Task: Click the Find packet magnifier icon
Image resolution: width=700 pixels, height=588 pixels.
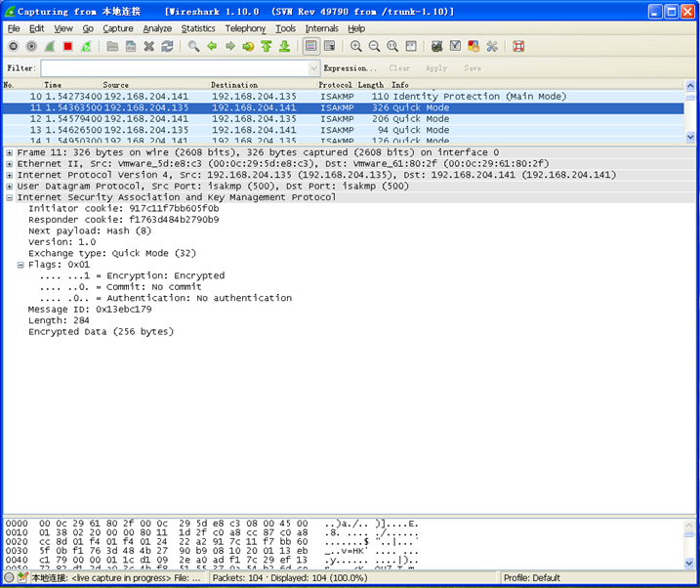Action: point(194,46)
